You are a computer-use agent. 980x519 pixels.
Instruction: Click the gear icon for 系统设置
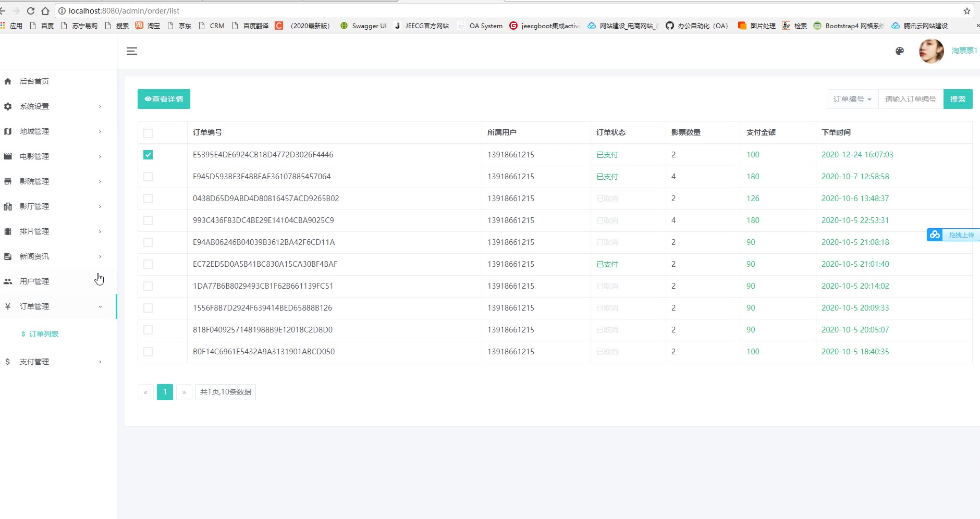[8, 106]
